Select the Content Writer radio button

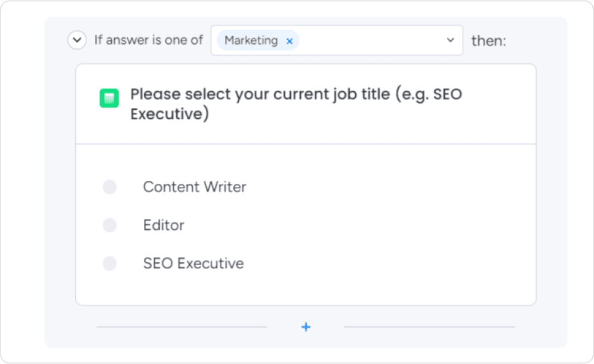[110, 187]
